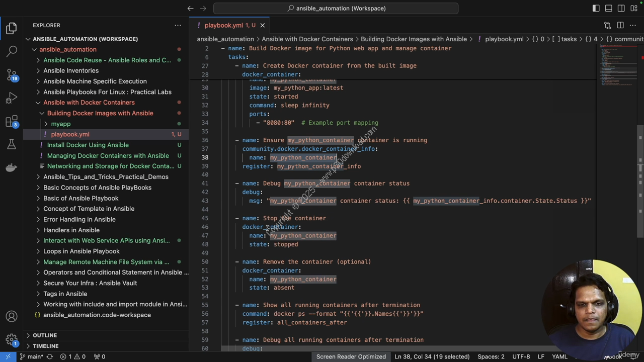Open the Accounts icon
Image resolution: width=644 pixels, height=362 pixels.
pyautogui.click(x=12, y=317)
